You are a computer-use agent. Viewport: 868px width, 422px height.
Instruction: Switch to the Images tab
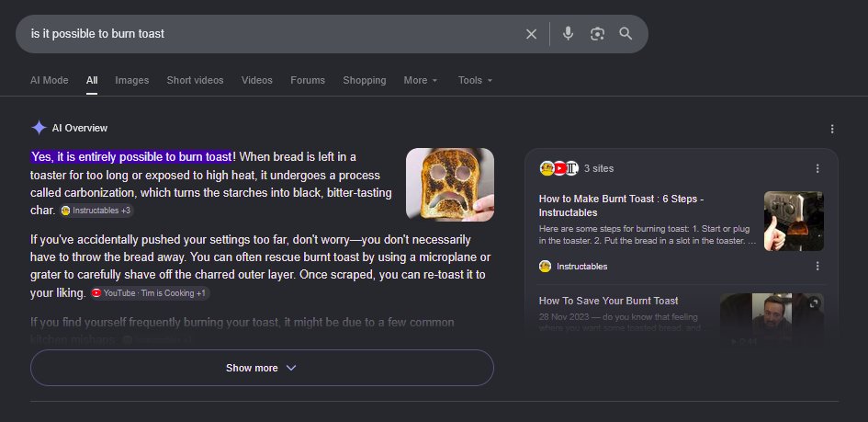point(131,80)
